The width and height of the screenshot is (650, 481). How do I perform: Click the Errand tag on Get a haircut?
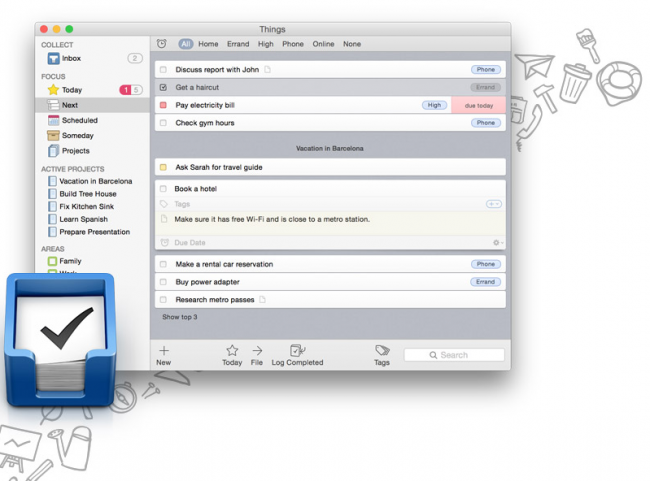tap(485, 87)
